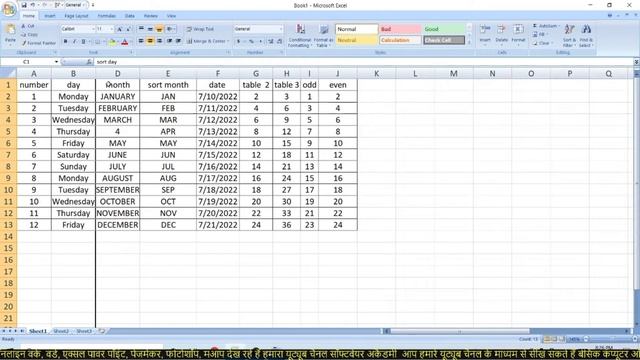Open the Home tab

[x=29, y=16]
